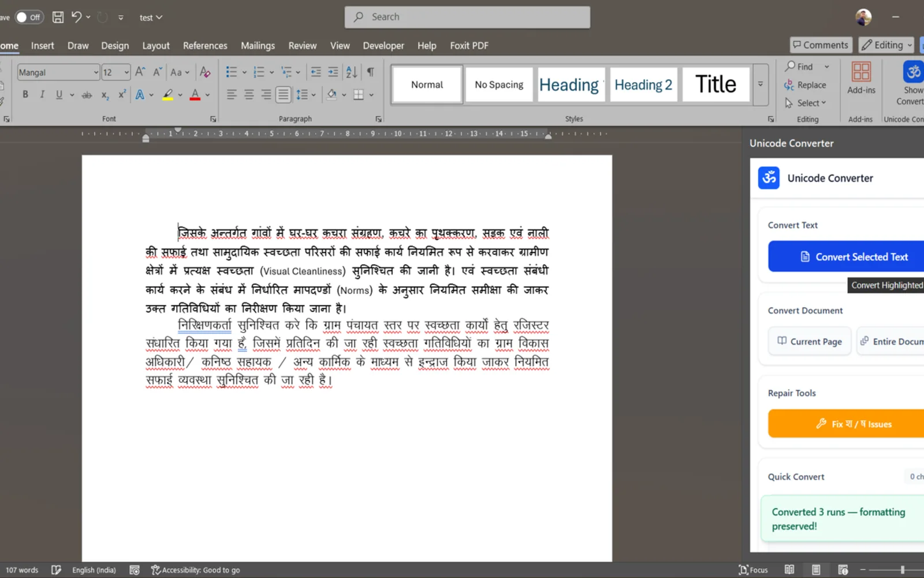Click the Sort icon in Paragraph group
The height and width of the screenshot is (578, 924).
[351, 72]
